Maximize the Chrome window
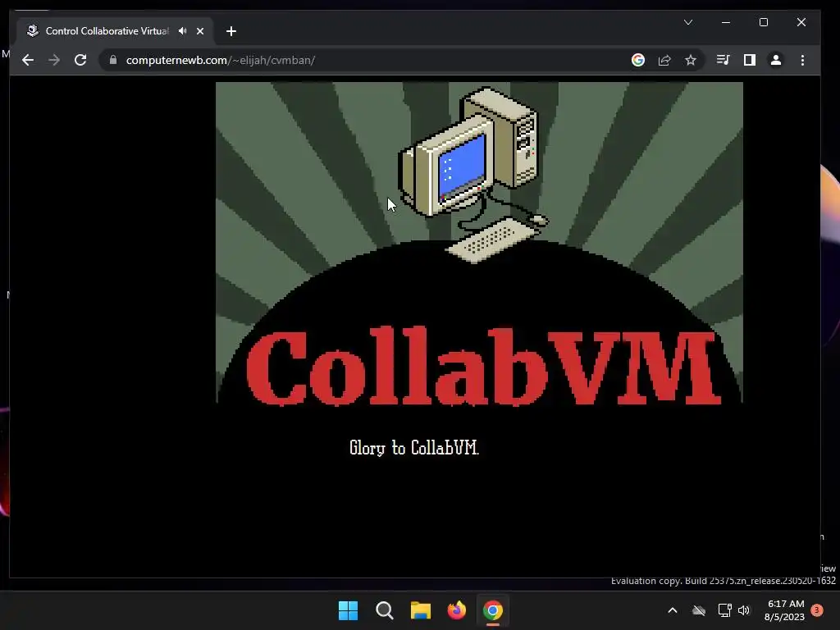The width and height of the screenshot is (840, 630). (x=764, y=22)
